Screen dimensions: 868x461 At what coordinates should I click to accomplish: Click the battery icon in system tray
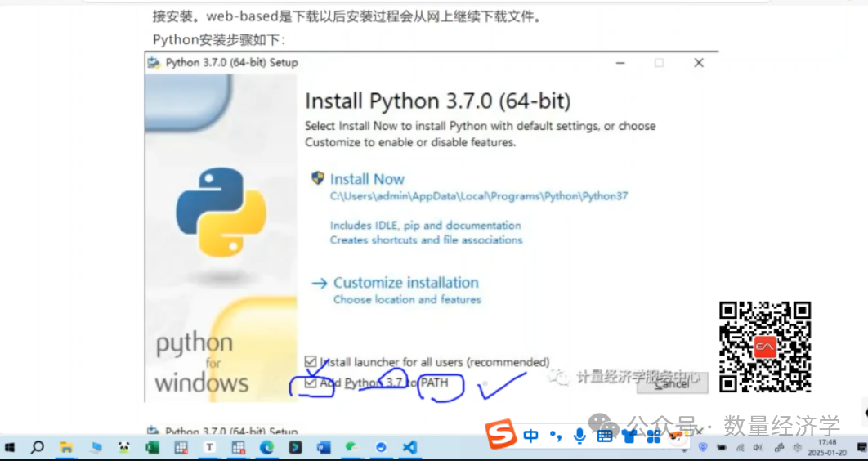722,447
